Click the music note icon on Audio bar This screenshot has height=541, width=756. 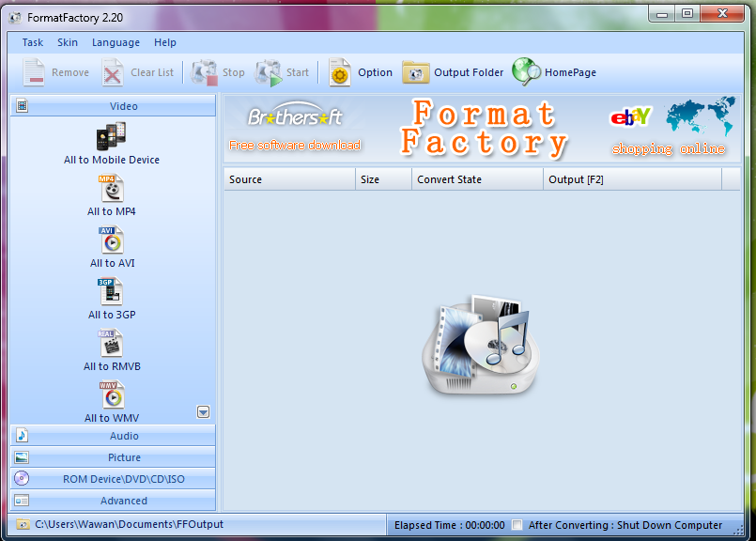click(22, 436)
